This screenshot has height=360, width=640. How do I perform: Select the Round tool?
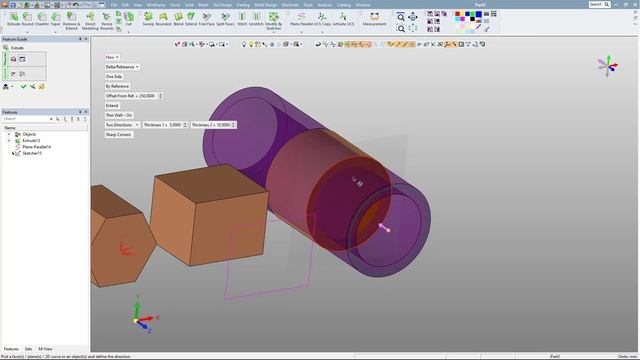[x=27, y=19]
